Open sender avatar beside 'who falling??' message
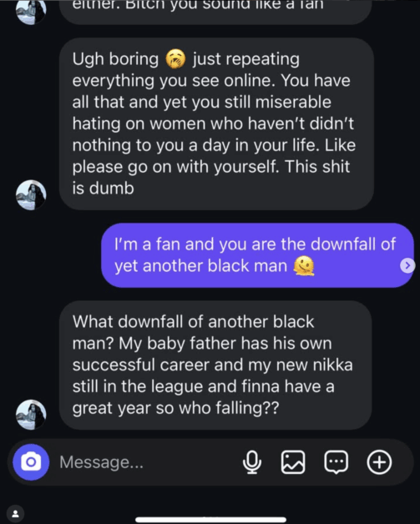 point(31,415)
